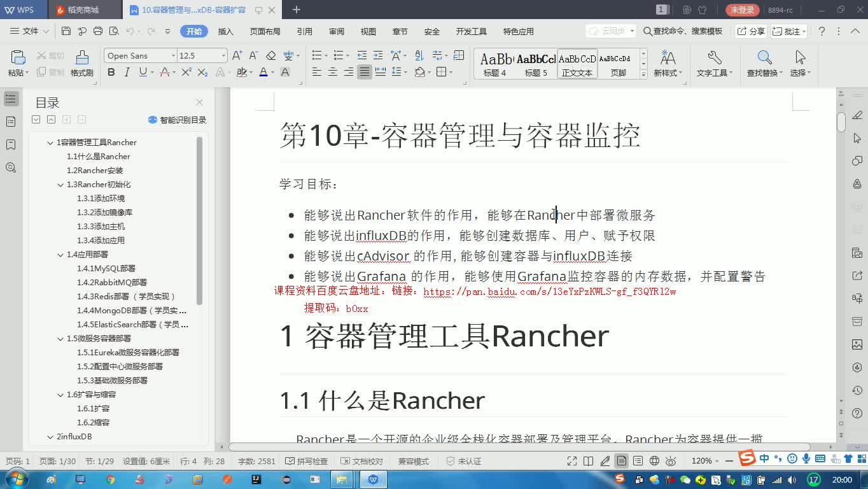
Task: Open Print Preview from quick access toolbar
Action: [x=114, y=31]
